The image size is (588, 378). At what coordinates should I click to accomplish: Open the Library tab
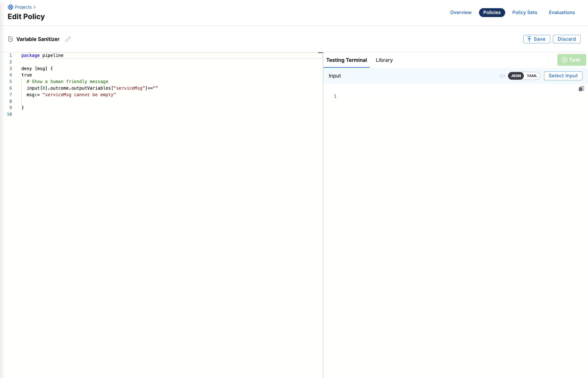(384, 60)
